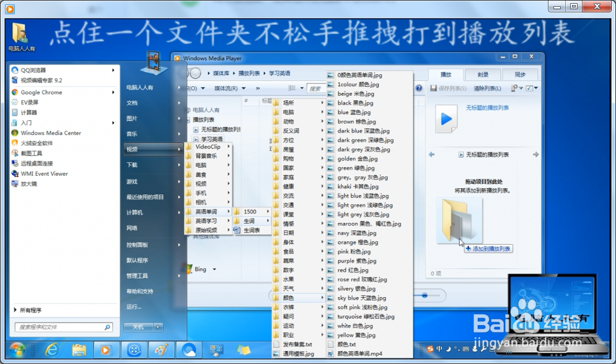616x364 pixels.
Task: Expand the 入门 submenu arrow
Action: (113, 123)
